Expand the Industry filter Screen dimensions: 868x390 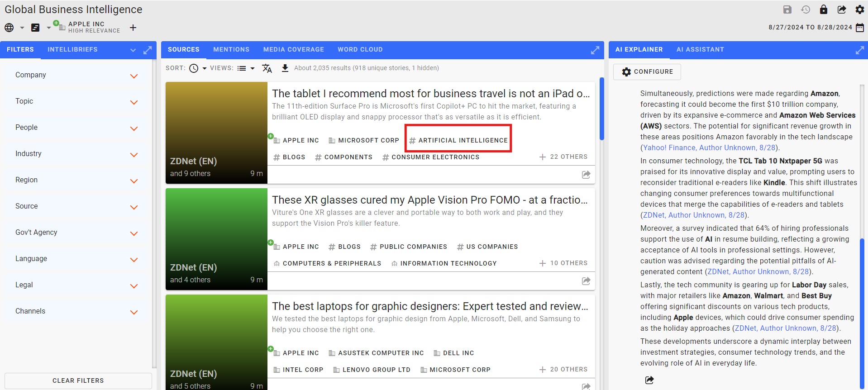coord(134,155)
